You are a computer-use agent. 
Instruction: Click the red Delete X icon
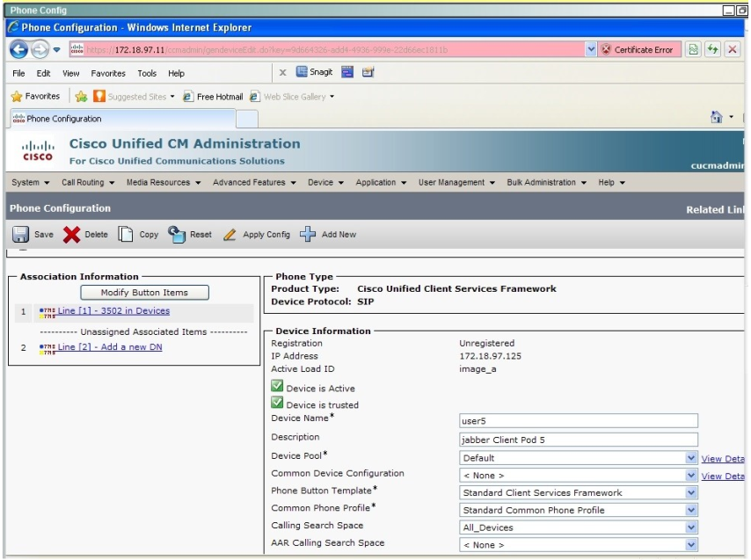coord(72,235)
